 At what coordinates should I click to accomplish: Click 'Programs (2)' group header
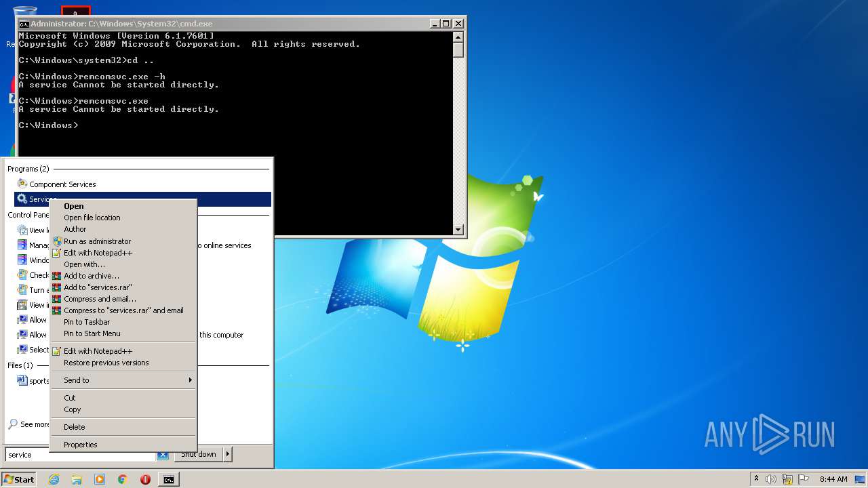tap(28, 169)
